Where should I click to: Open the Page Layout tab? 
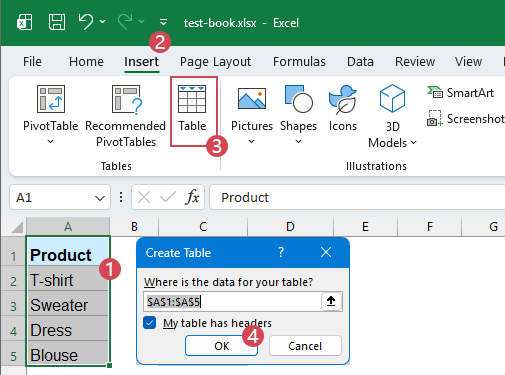[215, 62]
